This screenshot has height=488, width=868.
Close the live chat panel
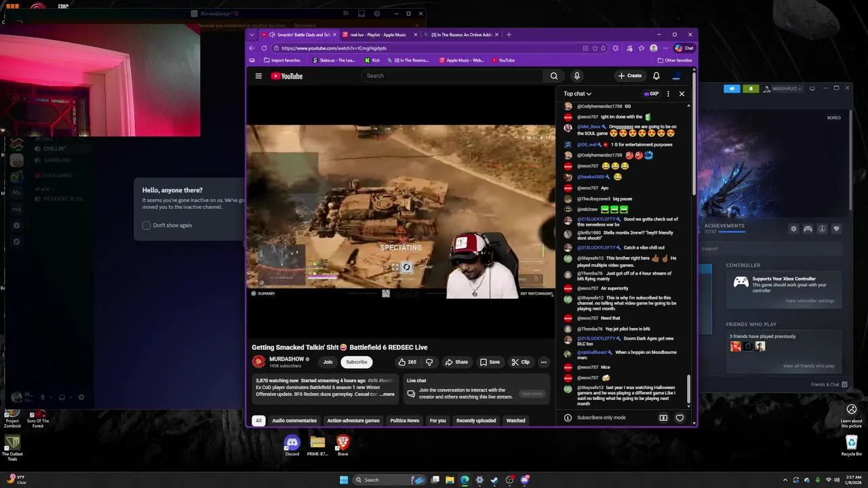pyautogui.click(x=682, y=94)
